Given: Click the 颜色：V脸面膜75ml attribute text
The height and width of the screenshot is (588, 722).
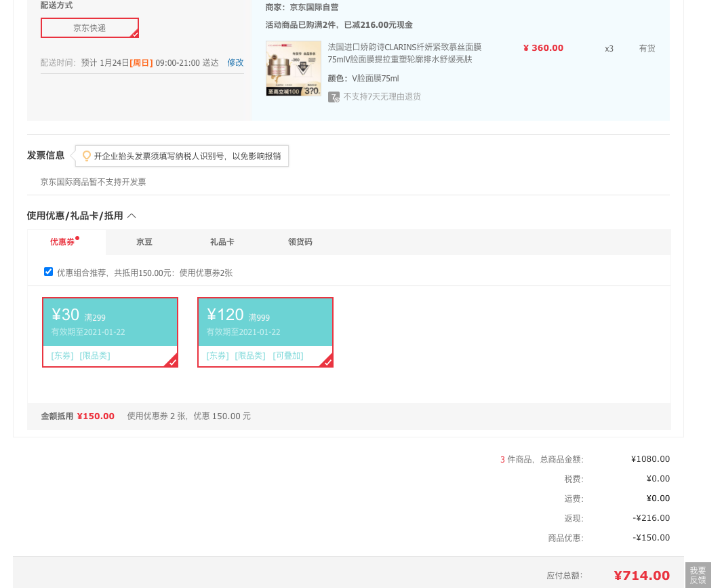Looking at the screenshot, I should pyautogui.click(x=363, y=79).
